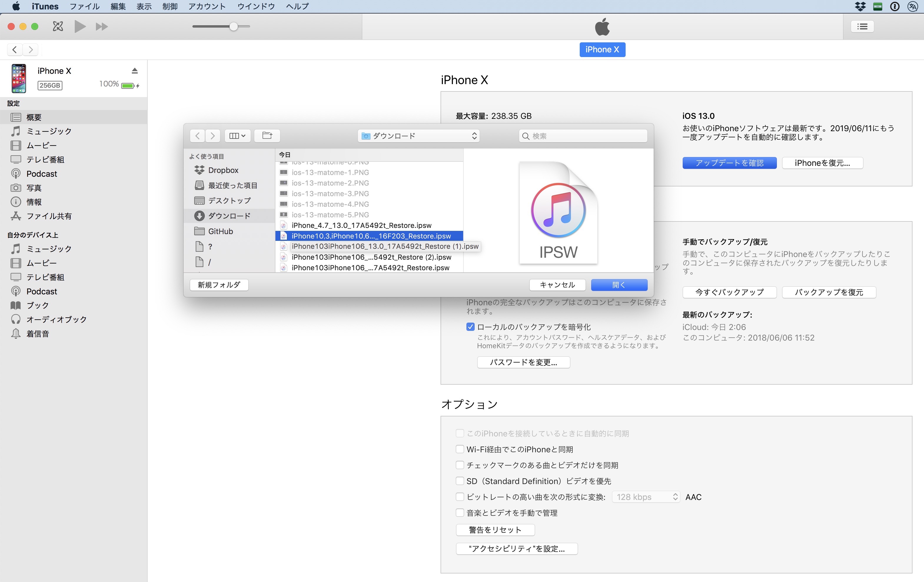Open ミュージック under 設定

click(x=74, y=131)
